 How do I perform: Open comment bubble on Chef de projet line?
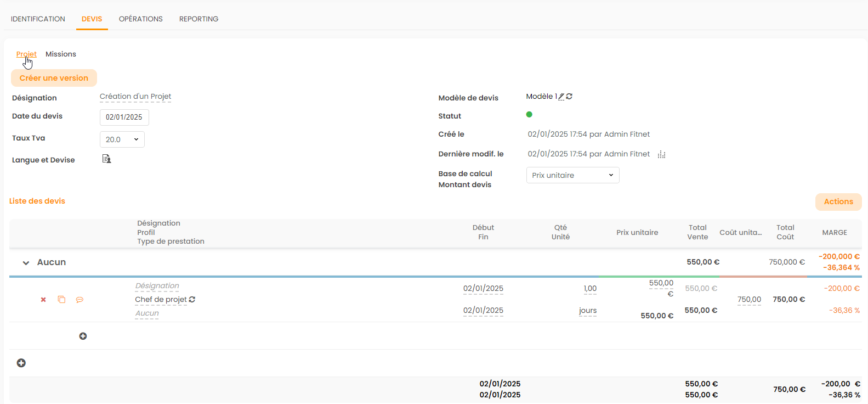(80, 300)
